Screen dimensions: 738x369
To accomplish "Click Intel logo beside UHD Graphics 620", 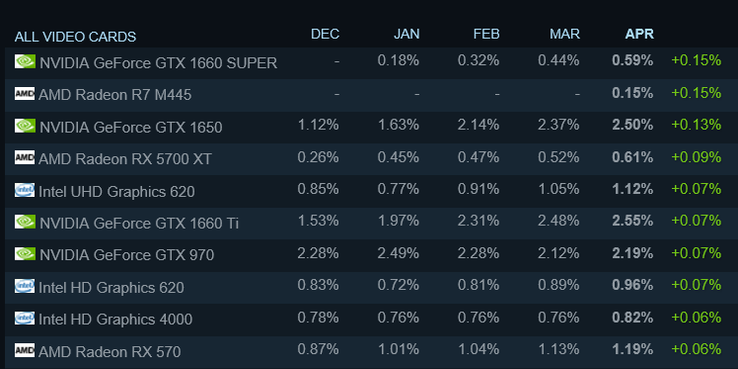I will pyautogui.click(x=25, y=190).
